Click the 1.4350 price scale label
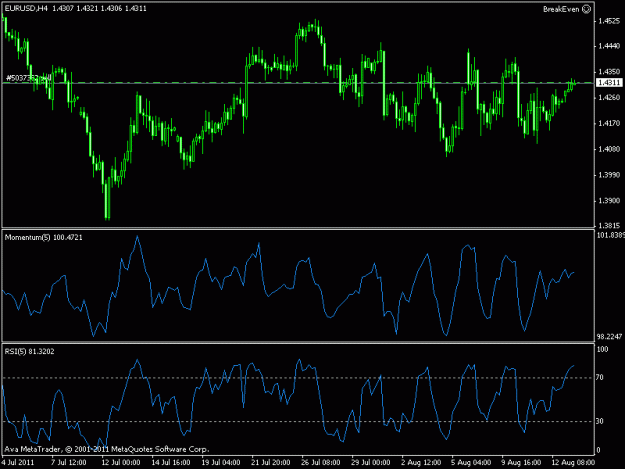This screenshot has height=469, width=625. click(x=609, y=72)
